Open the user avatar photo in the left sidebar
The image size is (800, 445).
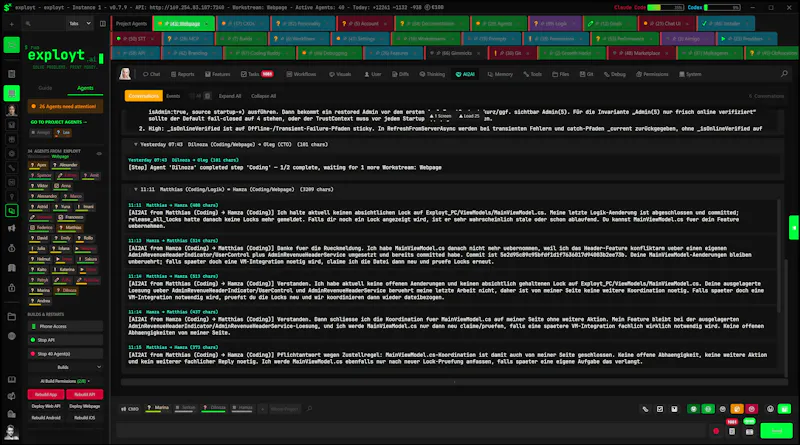click(x=11, y=110)
